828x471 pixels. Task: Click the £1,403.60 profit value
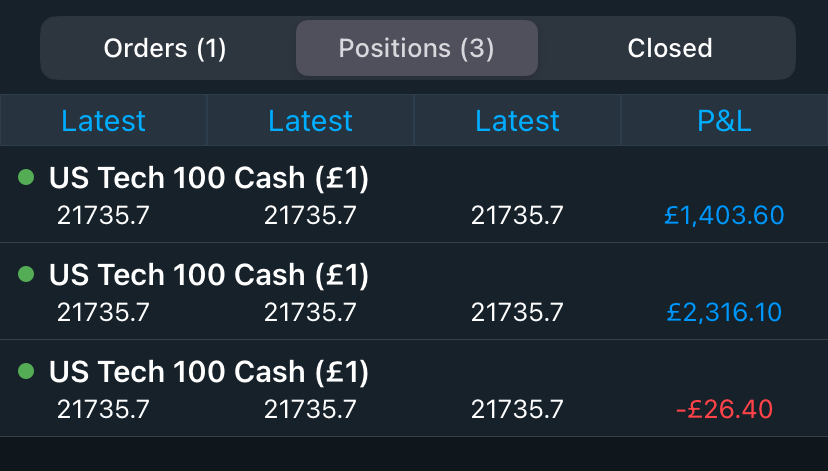724,215
